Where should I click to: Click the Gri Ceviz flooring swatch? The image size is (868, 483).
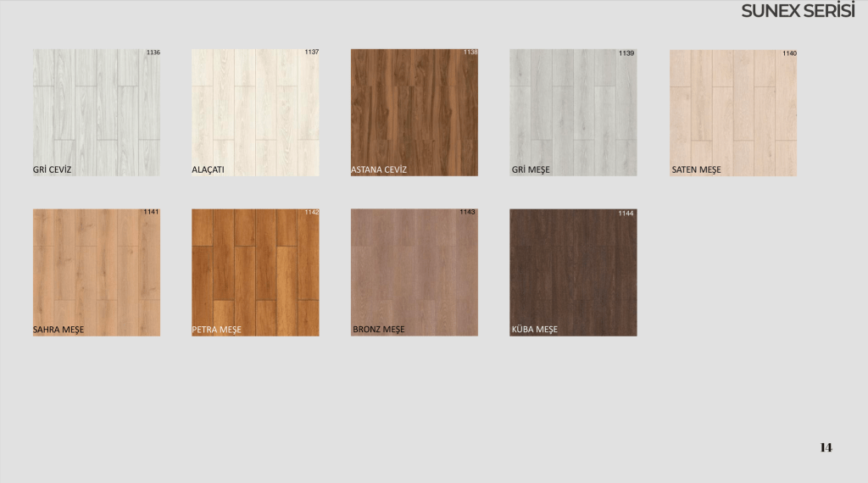click(x=96, y=112)
